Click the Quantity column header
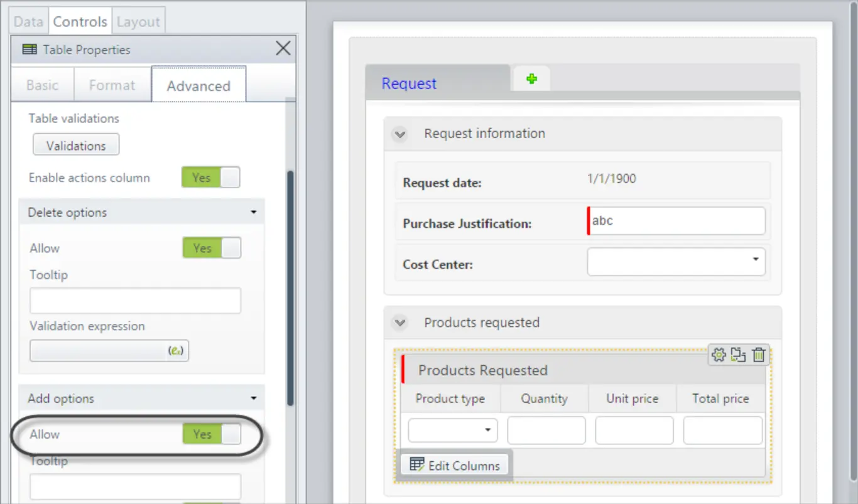This screenshot has height=504, width=858. pos(544,399)
